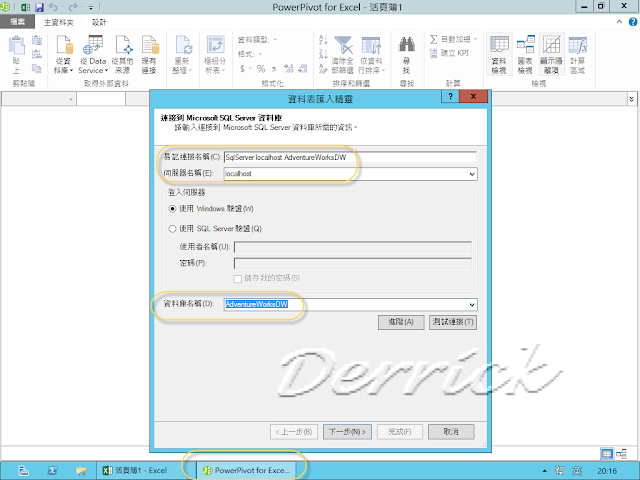Select the Use Windows Authentication radio button
The height and width of the screenshot is (480, 640).
coord(172,209)
